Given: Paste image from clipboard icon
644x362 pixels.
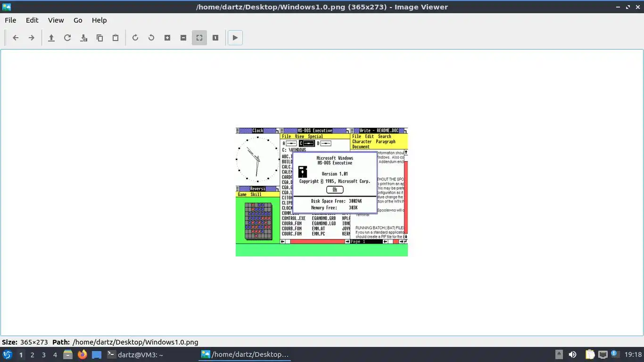Looking at the screenshot, I should click(116, 38).
